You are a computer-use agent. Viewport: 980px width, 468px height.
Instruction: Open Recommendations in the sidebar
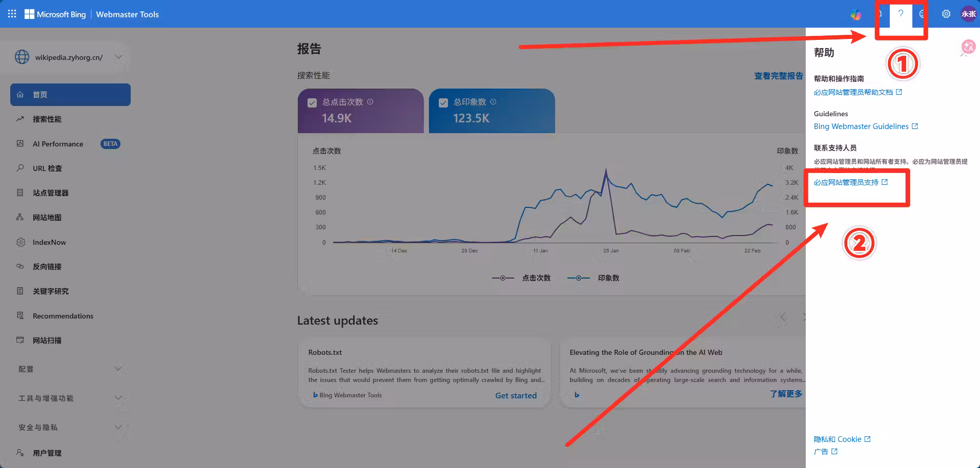70,315
